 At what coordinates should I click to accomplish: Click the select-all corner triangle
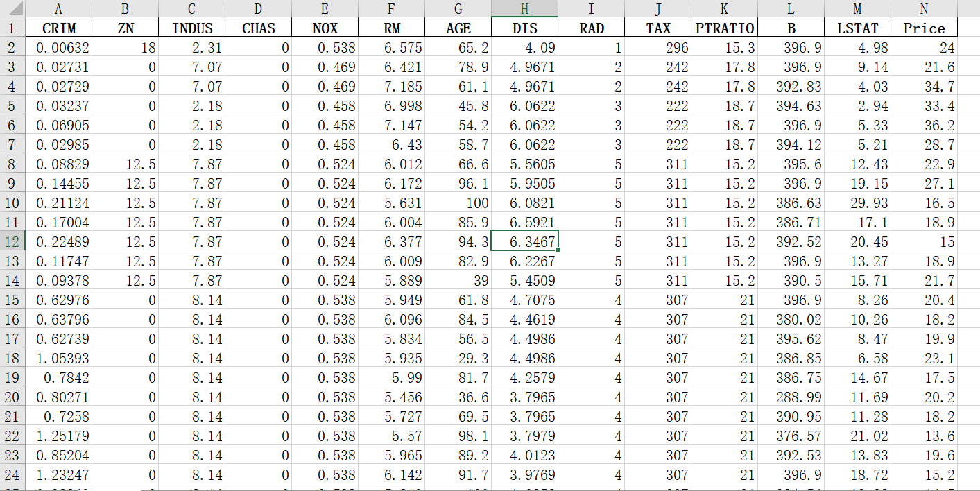12,9
